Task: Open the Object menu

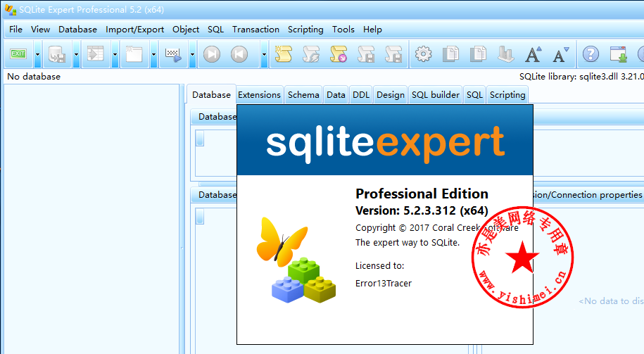Action: pyautogui.click(x=186, y=30)
